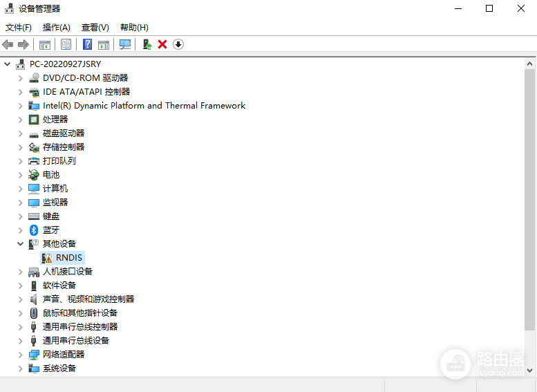537x392 pixels.
Task: Expand the 网络适配器 category
Action: [21, 355]
